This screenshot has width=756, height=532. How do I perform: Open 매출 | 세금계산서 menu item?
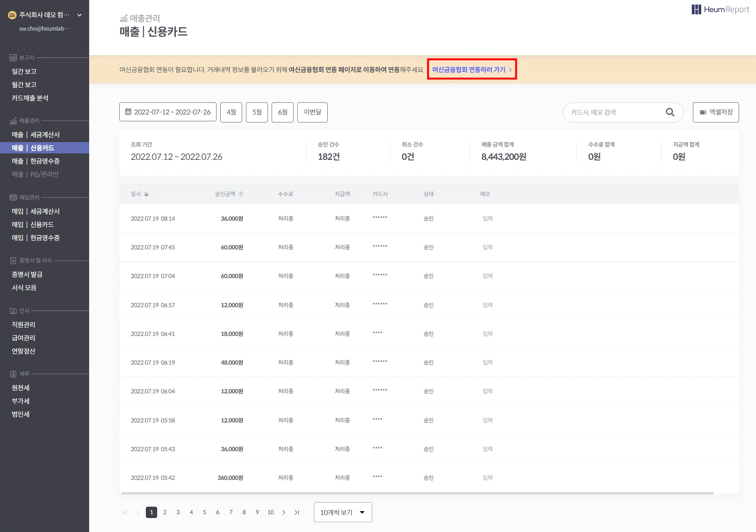coord(36,135)
